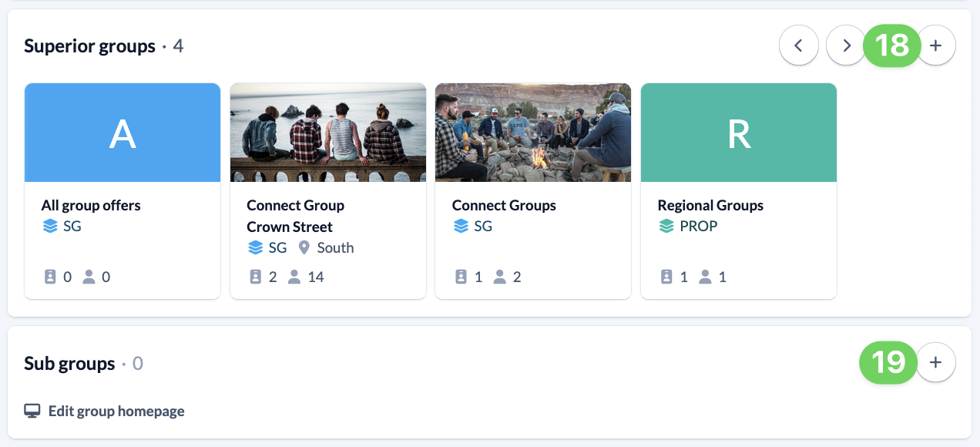Go to next superior groups page
The width and height of the screenshot is (980, 447).
pyautogui.click(x=846, y=45)
